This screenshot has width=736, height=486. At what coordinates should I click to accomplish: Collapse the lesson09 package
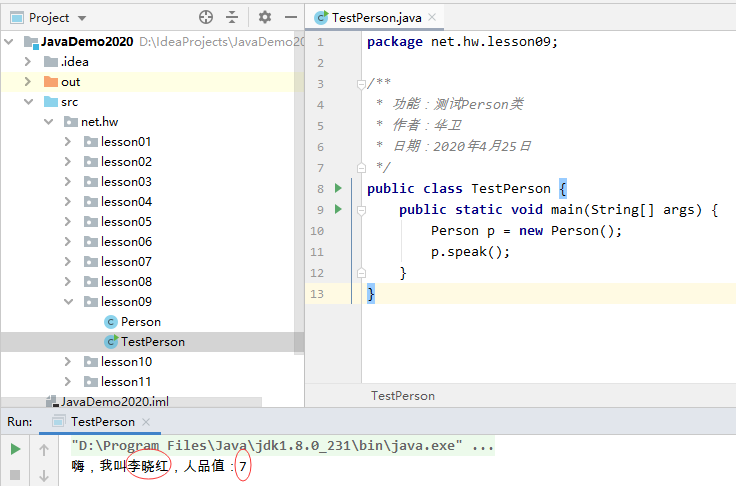click(69, 302)
